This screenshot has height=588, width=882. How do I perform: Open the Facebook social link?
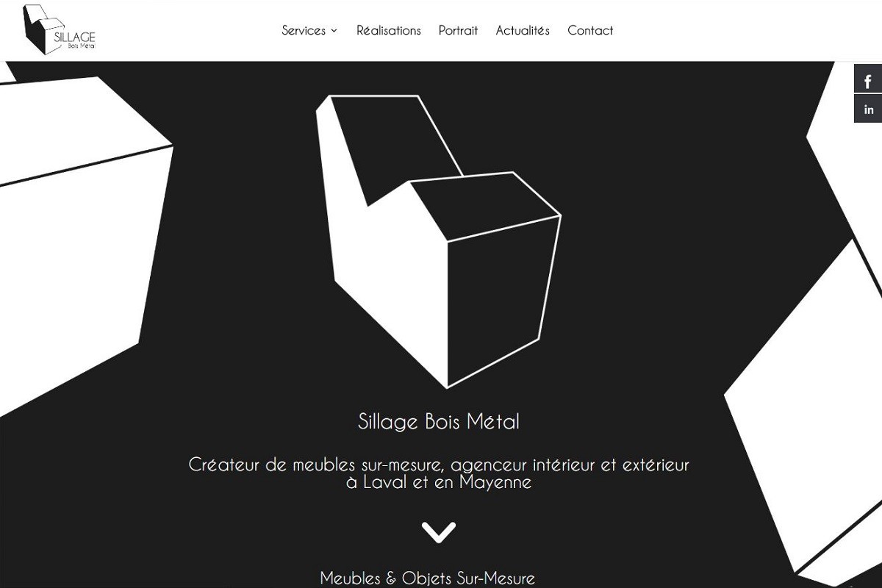click(x=868, y=79)
